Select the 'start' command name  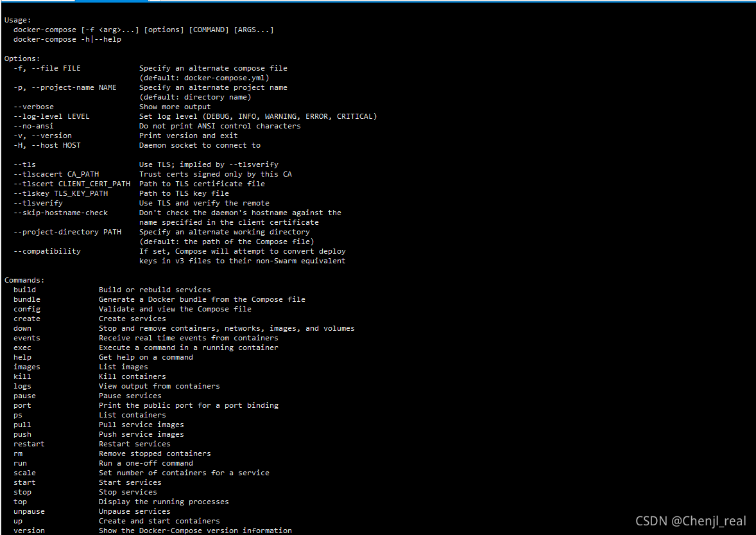(x=24, y=484)
